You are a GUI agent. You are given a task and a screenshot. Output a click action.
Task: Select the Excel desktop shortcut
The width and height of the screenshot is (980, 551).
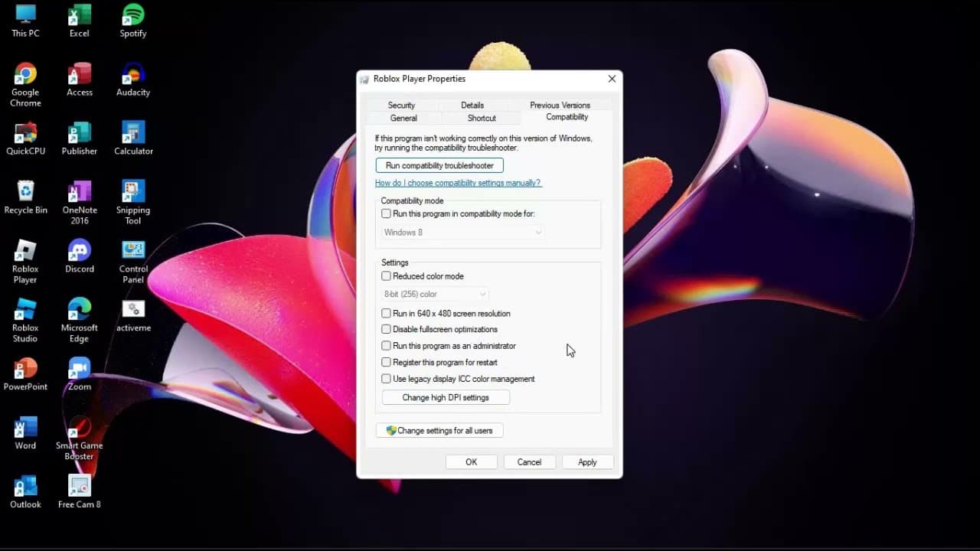tap(80, 21)
